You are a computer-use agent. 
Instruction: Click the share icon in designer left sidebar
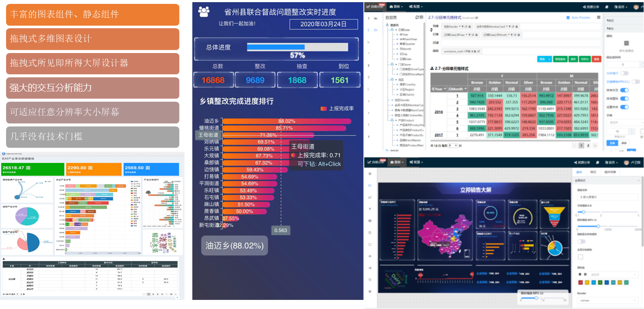click(x=370, y=268)
